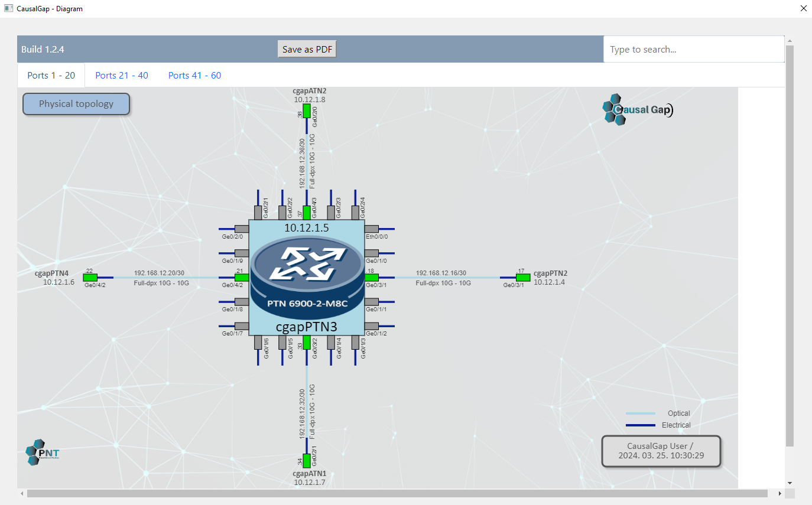Click IP address 10.12.1.6

click(x=59, y=282)
